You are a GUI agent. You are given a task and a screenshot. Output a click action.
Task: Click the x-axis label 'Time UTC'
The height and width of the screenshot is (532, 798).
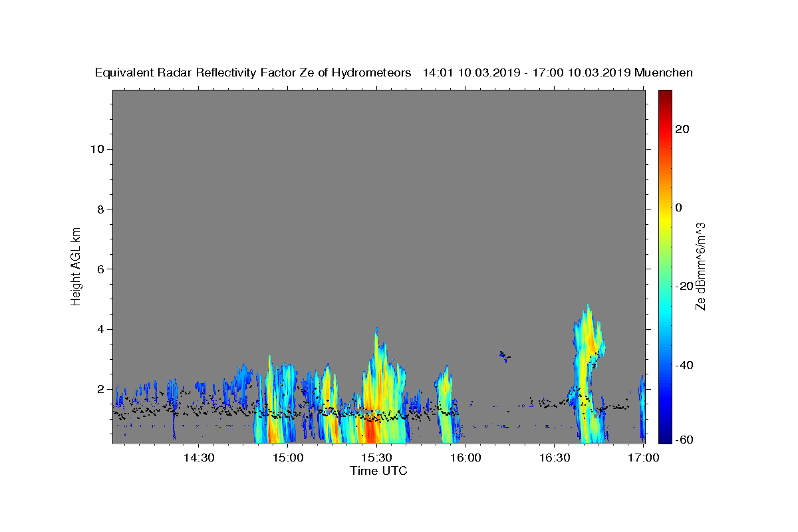click(x=378, y=471)
